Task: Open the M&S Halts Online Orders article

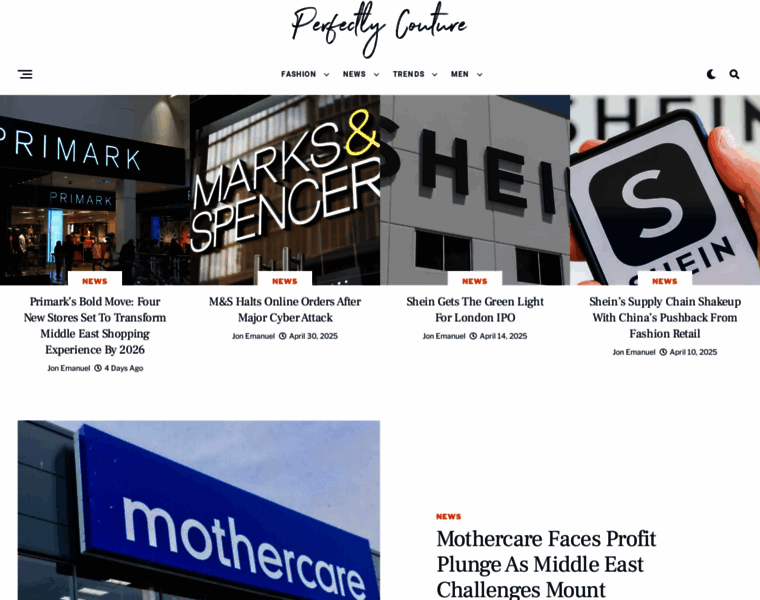Action: coord(285,310)
